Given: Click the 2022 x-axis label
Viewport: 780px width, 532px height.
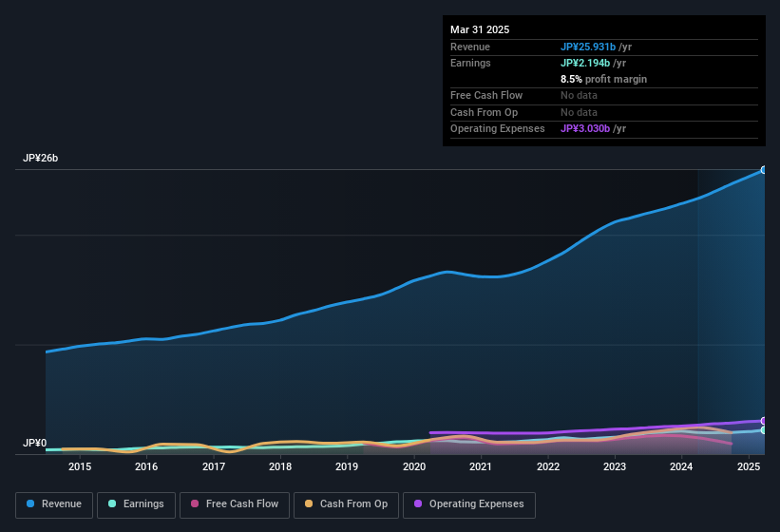Looking at the screenshot, I should click(x=547, y=466).
